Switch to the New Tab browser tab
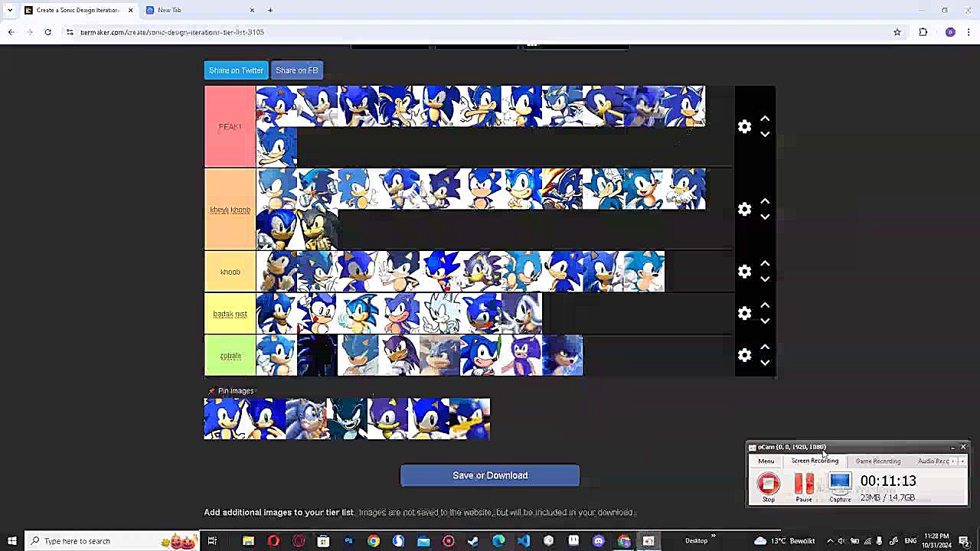The height and width of the screenshot is (551, 980). point(199,10)
